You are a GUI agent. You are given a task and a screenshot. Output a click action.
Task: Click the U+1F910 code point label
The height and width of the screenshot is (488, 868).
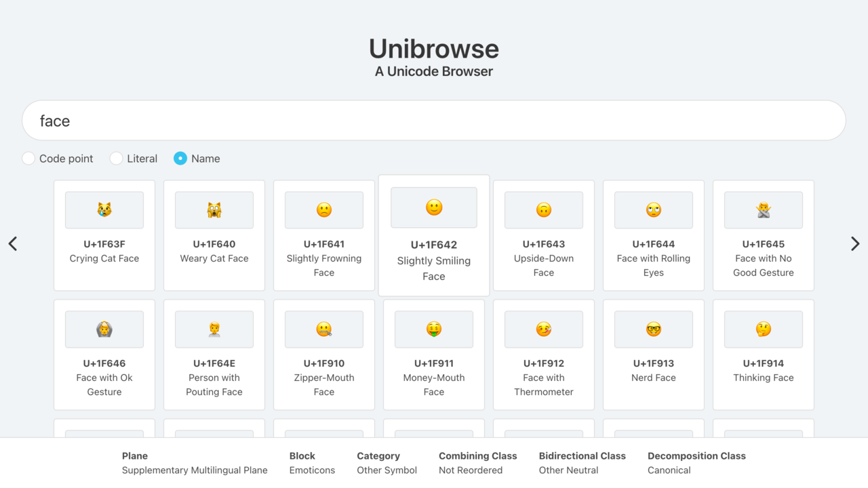pyautogui.click(x=324, y=363)
